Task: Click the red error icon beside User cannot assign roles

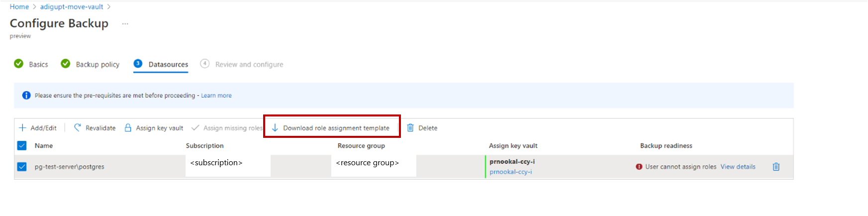Action: 639,167
